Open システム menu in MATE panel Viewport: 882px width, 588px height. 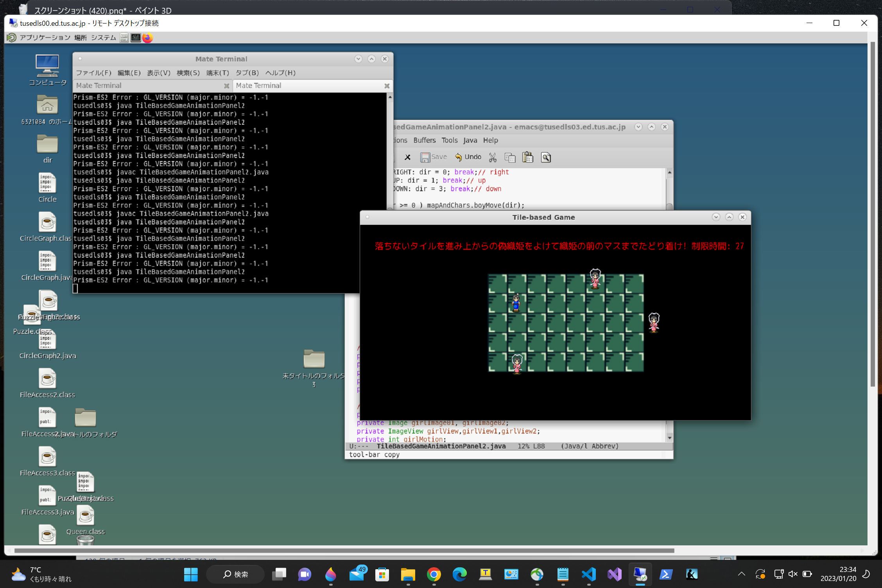[x=104, y=38]
